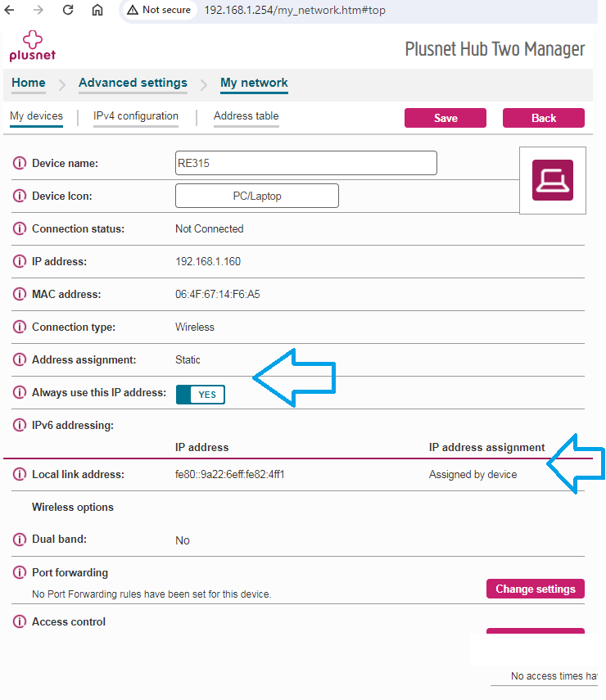Click the Save button
Screen dimensions: 606x700
pos(445,117)
